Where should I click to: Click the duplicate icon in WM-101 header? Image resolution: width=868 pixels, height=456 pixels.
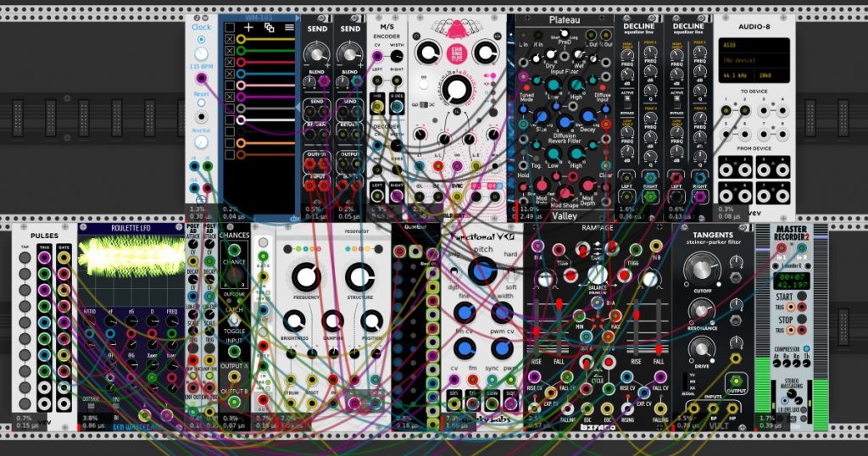[269, 27]
